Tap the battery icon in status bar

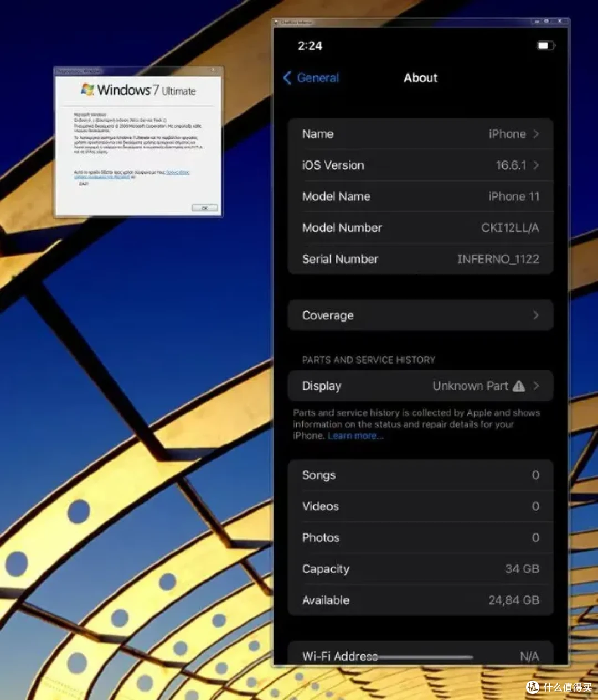click(546, 45)
